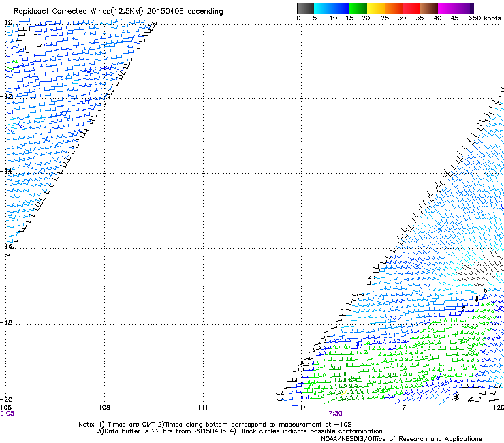The width and height of the screenshot is (504, 443).
Task: Click the '111' longitude axis label
Action: 202,408
